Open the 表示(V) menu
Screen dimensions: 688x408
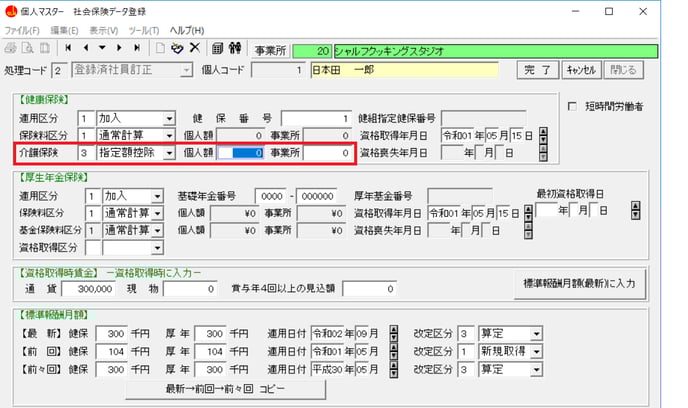104,30
